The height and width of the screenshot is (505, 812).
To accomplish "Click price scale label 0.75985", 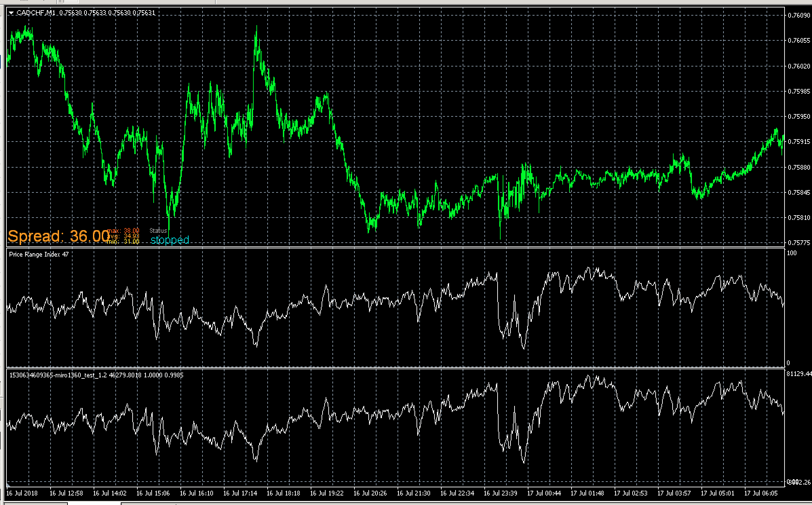I will click(798, 91).
